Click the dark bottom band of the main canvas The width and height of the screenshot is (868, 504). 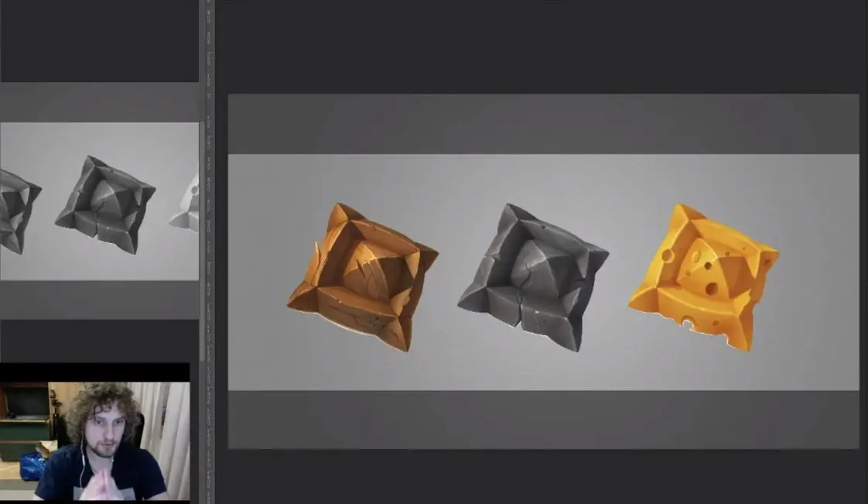pos(543,419)
